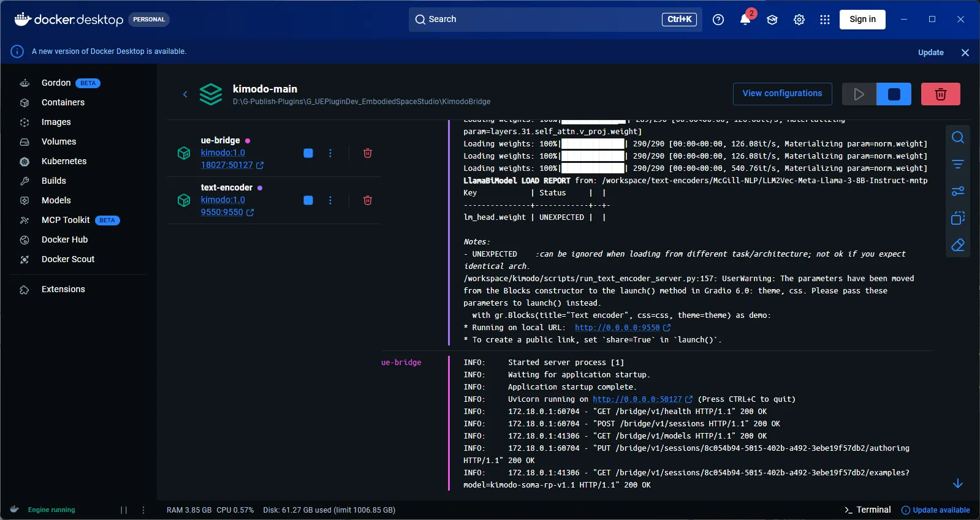The image size is (980, 520).
Task: Open the log filter options icon
Action: click(x=958, y=164)
